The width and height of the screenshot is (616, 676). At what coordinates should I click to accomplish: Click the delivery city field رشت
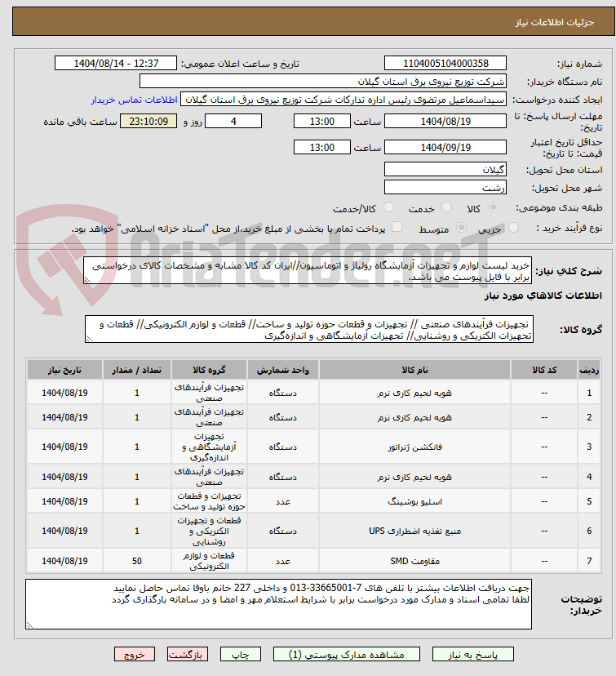(x=445, y=188)
